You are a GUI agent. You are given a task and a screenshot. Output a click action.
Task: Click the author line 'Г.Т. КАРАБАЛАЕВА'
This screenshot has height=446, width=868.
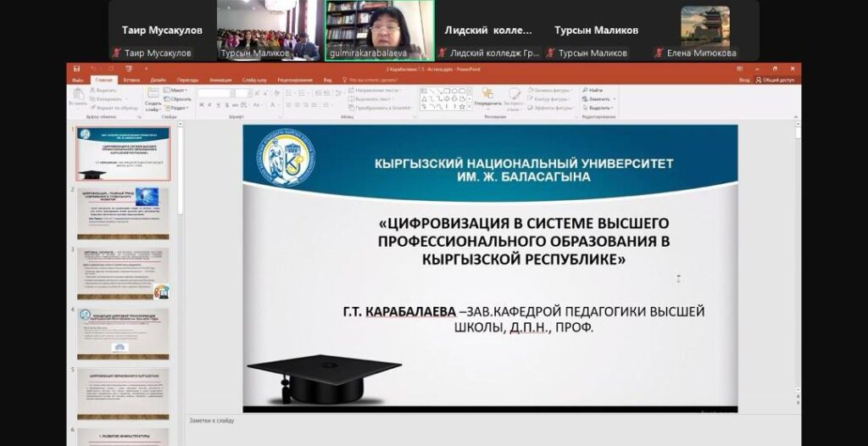399,313
